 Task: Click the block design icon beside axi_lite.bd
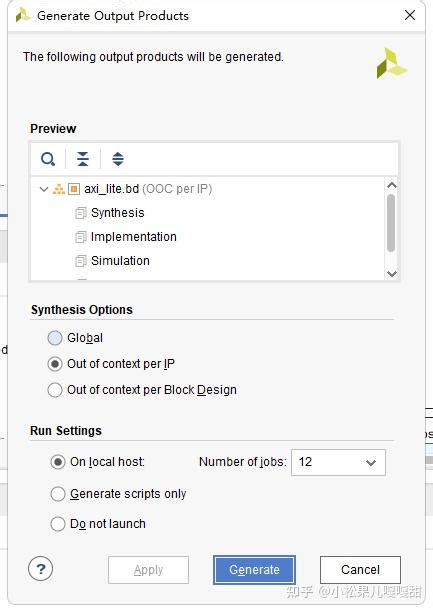pyautogui.click(x=74, y=189)
